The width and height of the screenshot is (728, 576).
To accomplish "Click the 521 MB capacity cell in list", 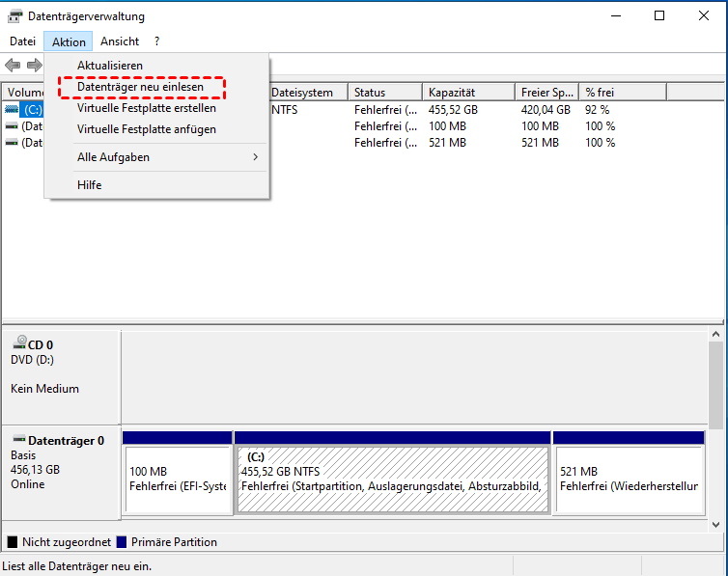I will [x=447, y=143].
